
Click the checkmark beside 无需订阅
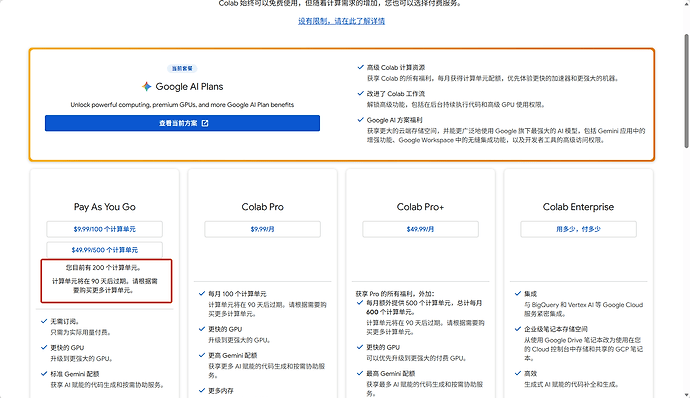(x=44, y=321)
